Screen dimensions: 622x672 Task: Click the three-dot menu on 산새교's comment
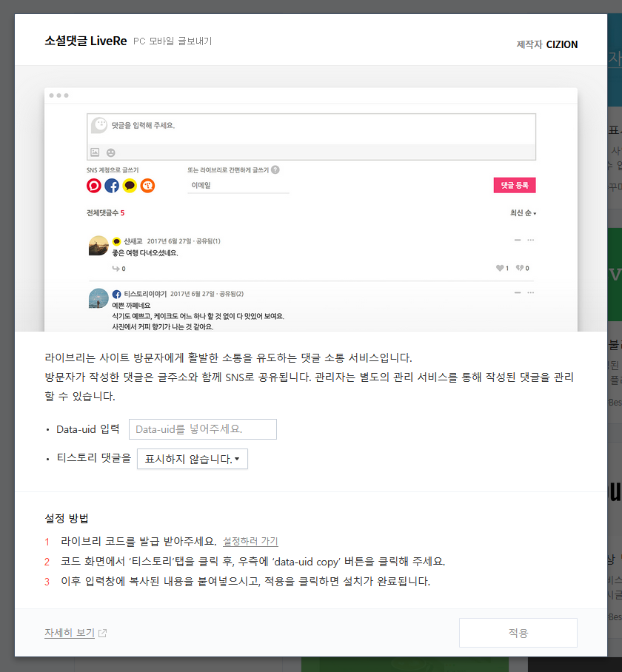531,240
